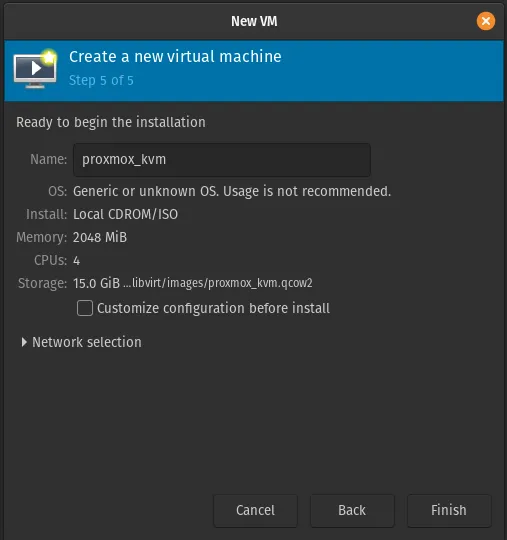507x540 pixels.
Task: Expand Network selection disclosure triangle
Action: pyautogui.click(x=24, y=342)
